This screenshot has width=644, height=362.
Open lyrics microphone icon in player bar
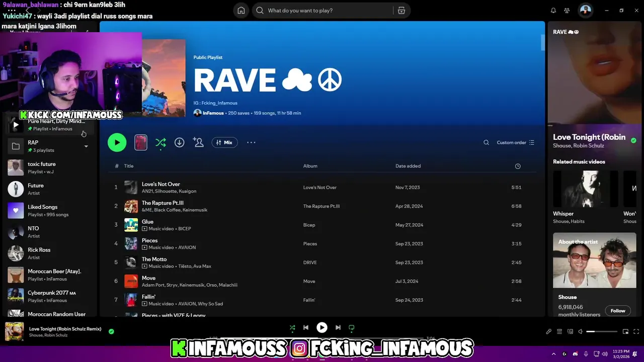(549, 331)
